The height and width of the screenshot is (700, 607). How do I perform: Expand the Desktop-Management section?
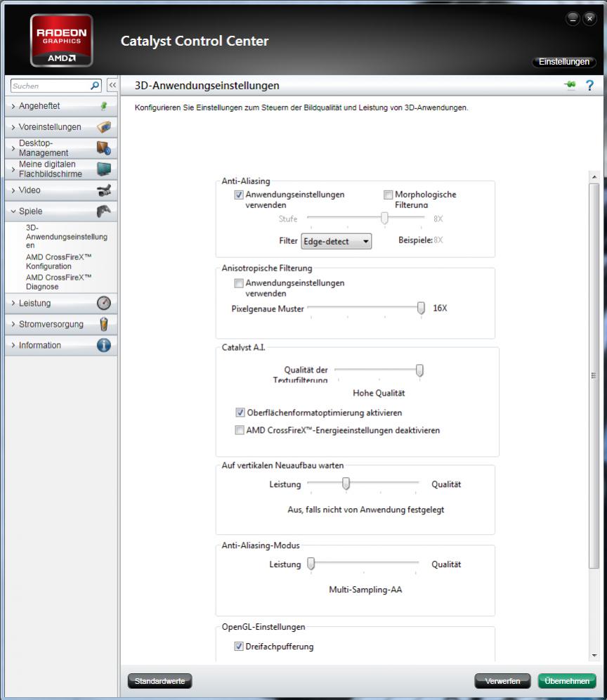pos(61,148)
